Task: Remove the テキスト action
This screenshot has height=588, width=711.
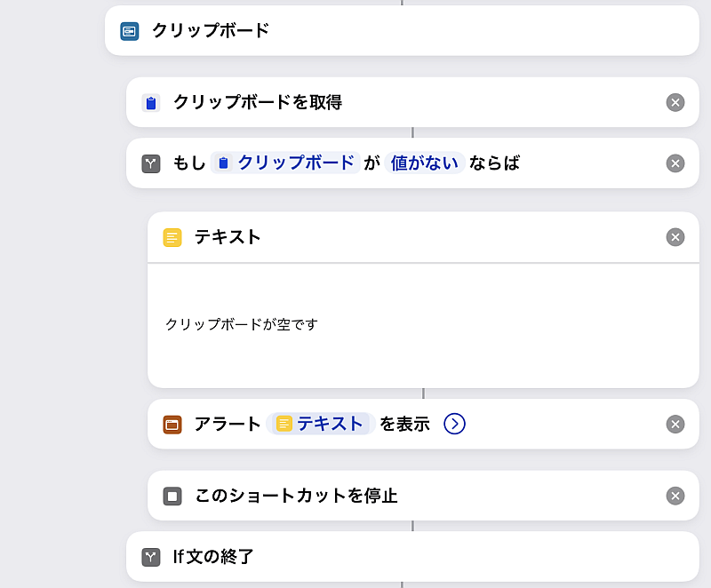Action: (675, 237)
